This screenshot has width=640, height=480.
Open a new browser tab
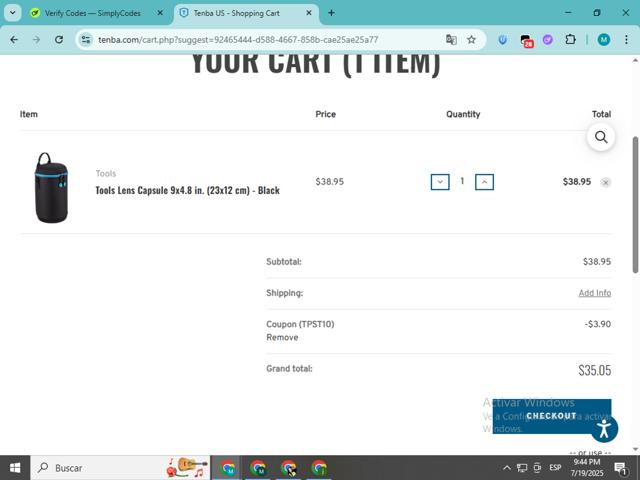pyautogui.click(x=331, y=13)
